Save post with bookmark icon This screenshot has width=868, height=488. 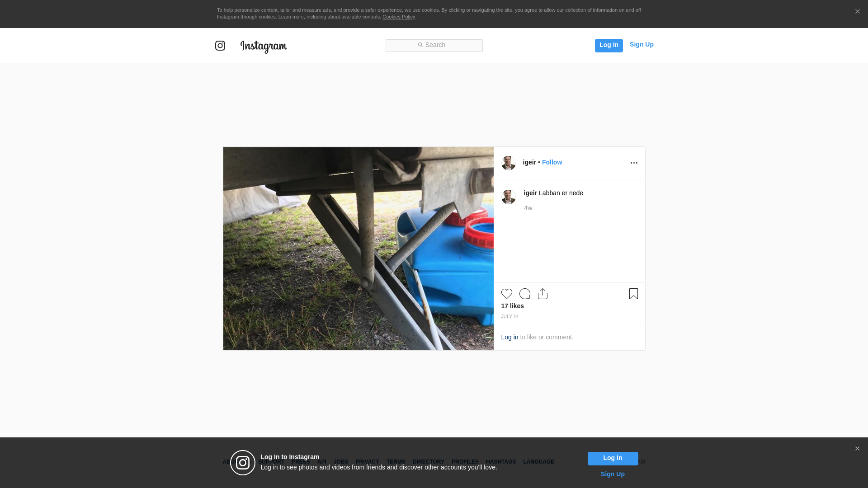[633, 294]
